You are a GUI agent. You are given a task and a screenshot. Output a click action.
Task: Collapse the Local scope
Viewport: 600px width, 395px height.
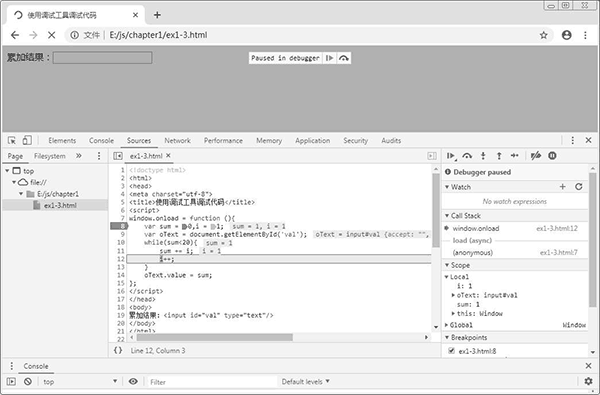coord(447,277)
